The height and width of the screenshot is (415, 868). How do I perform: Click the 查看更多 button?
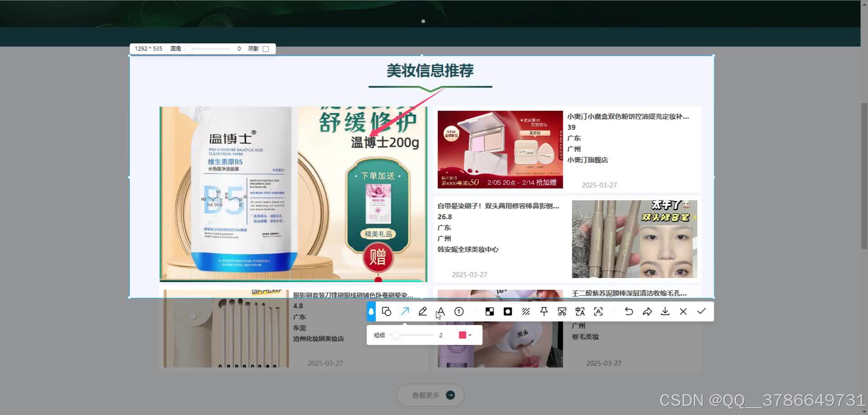(430, 395)
